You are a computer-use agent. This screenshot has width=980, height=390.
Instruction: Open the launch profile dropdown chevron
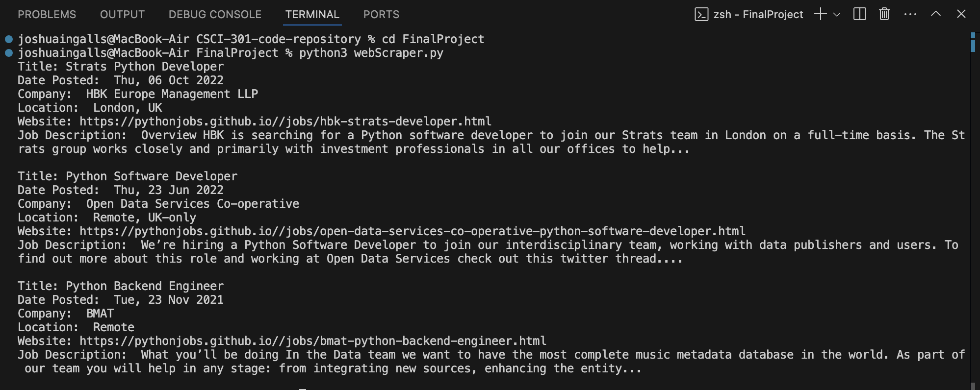tap(837, 15)
